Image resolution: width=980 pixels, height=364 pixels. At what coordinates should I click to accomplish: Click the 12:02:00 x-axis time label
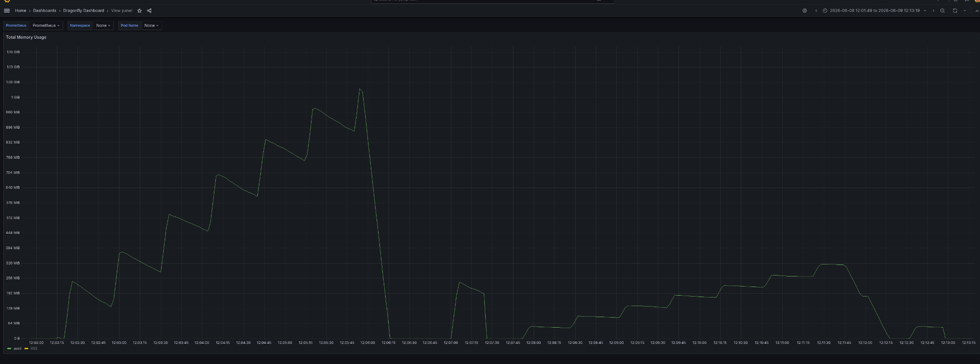(36, 342)
